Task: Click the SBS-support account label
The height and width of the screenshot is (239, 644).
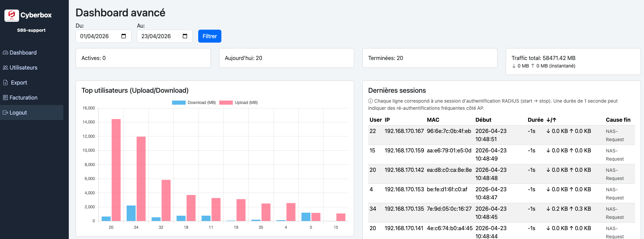Action: (x=31, y=30)
